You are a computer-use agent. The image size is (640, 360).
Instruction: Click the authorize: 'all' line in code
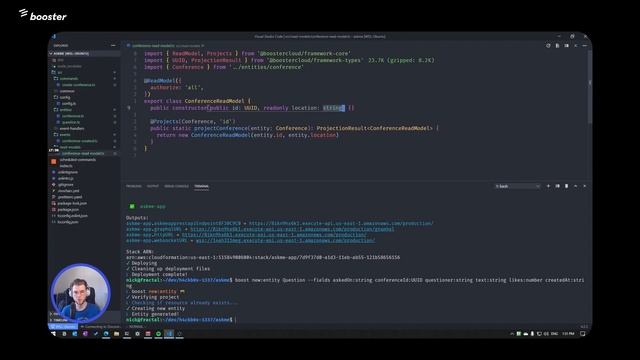tap(176, 87)
